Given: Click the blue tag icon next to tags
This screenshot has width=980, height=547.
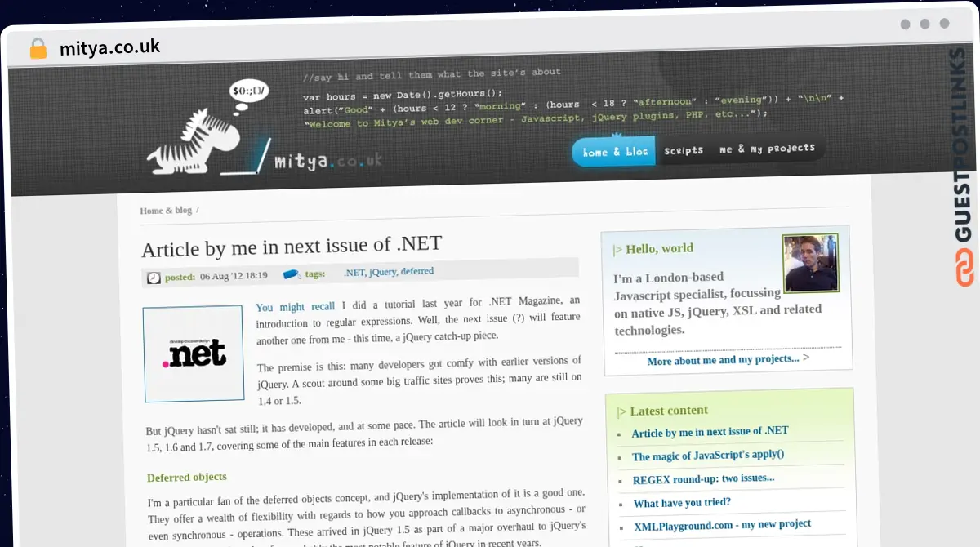Looking at the screenshot, I should (x=291, y=274).
